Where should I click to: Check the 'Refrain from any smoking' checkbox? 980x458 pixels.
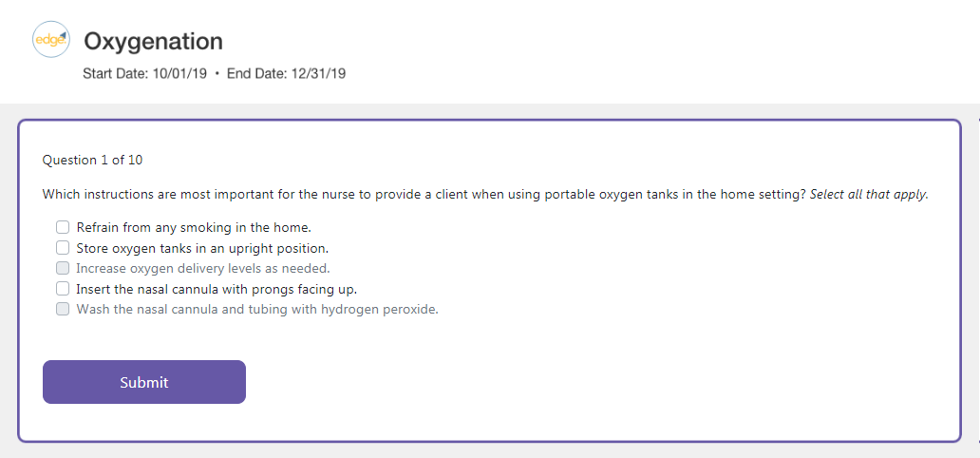click(63, 227)
